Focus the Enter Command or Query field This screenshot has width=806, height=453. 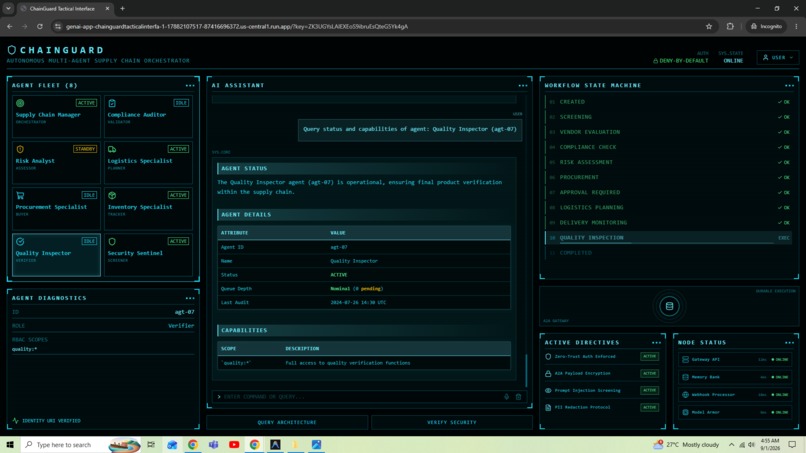pos(360,396)
